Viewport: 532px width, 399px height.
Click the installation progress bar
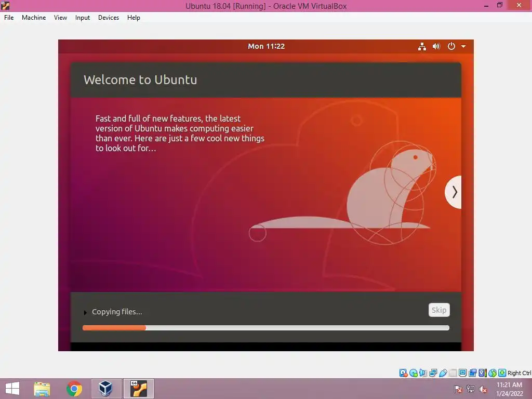pos(266,328)
